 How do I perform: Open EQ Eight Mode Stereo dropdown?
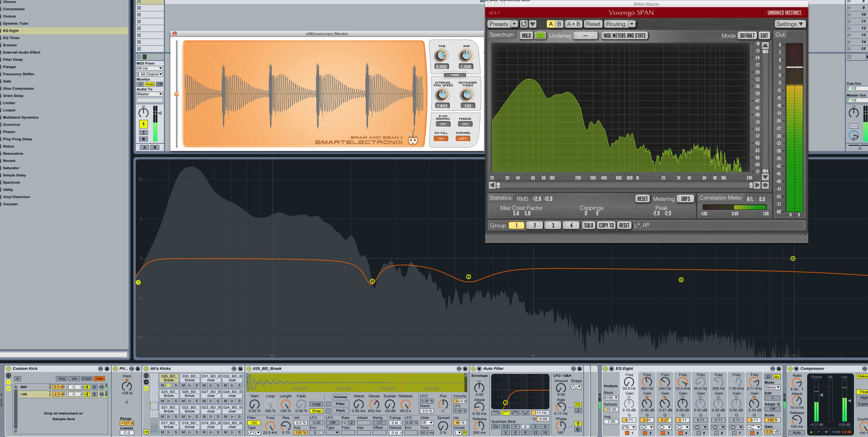click(773, 387)
